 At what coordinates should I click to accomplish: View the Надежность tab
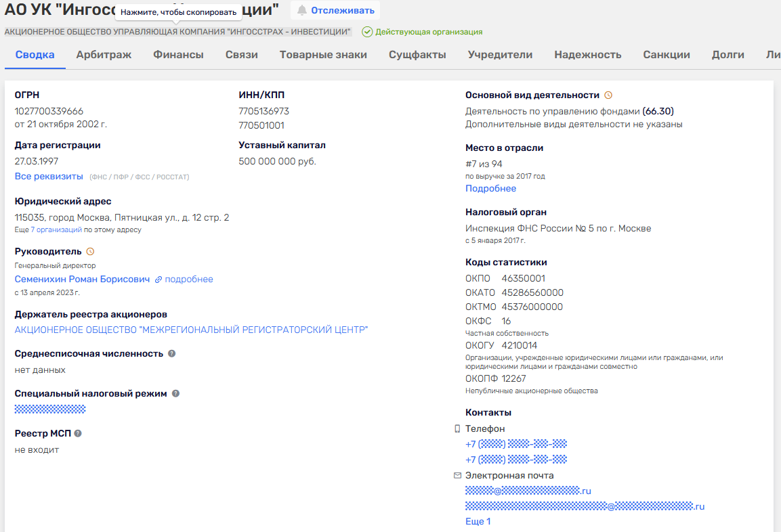coord(588,55)
